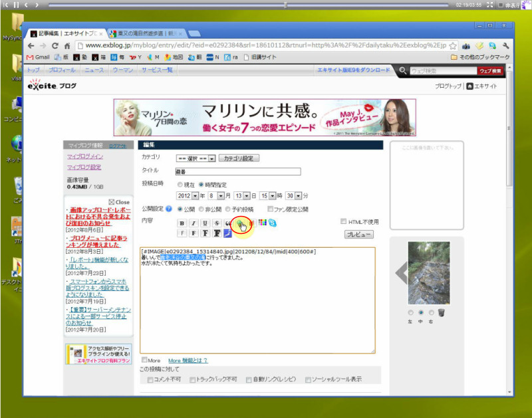The height and width of the screenshot is (418, 532).
Task: Switch to the 記事編集 browser tab
Action: pos(66,33)
